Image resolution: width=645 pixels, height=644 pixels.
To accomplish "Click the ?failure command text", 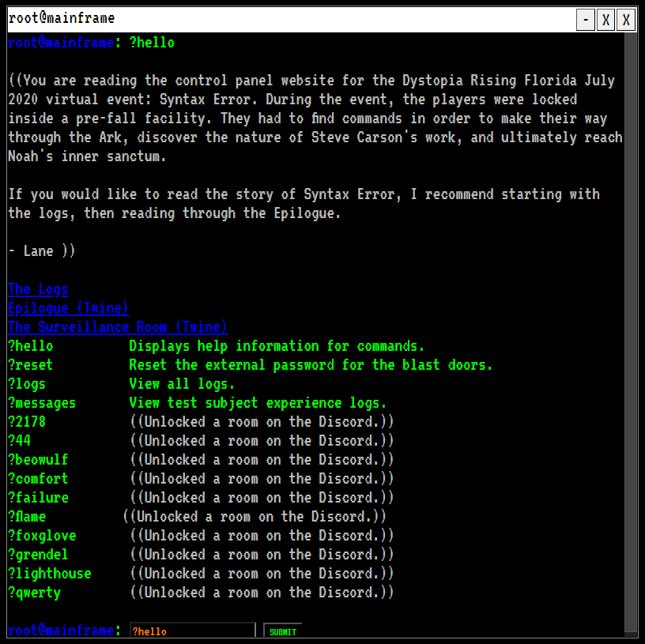I will pos(38,498).
